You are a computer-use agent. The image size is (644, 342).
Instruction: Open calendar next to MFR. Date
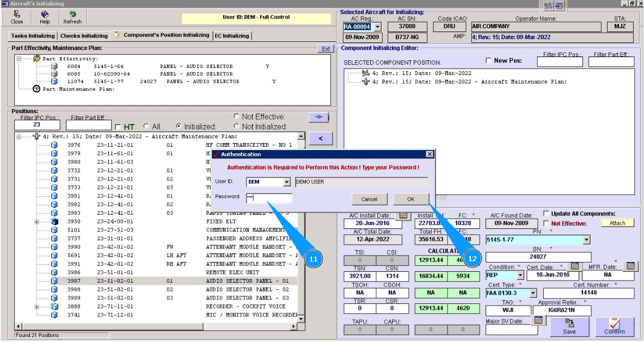[630, 266]
